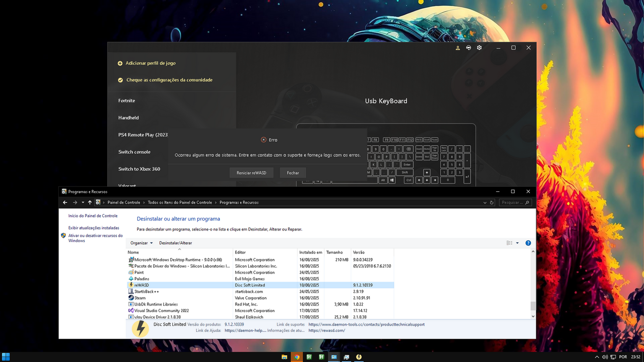
Task: Click the program list scrollbar up arrow
Action: point(533,251)
